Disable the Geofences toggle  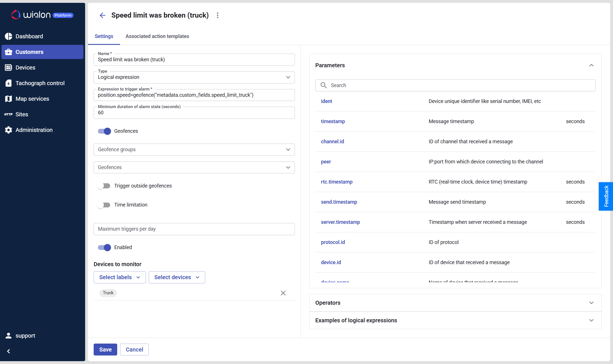coord(104,131)
